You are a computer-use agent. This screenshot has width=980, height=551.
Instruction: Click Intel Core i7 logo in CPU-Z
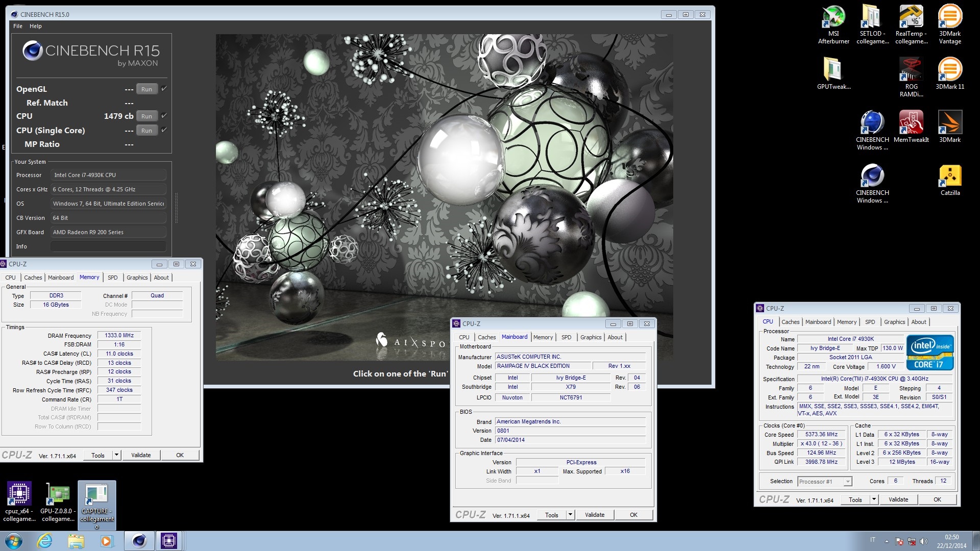pos(930,352)
